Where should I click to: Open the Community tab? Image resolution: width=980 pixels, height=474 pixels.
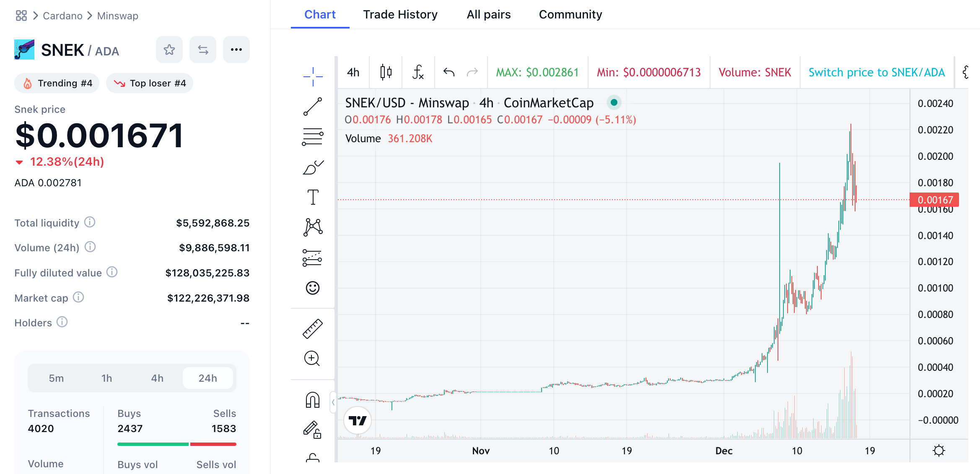coord(570,14)
